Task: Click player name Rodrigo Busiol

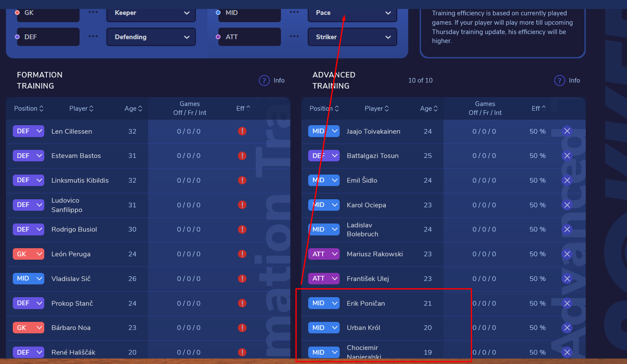Action: 74,229
